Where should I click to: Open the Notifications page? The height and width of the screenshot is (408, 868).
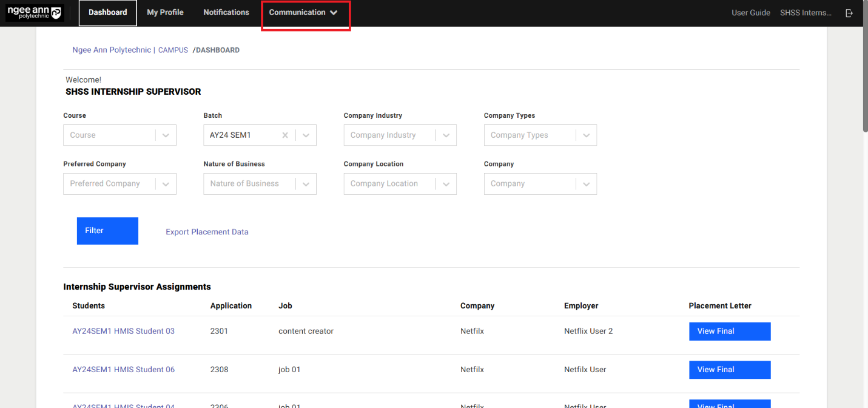pos(226,13)
